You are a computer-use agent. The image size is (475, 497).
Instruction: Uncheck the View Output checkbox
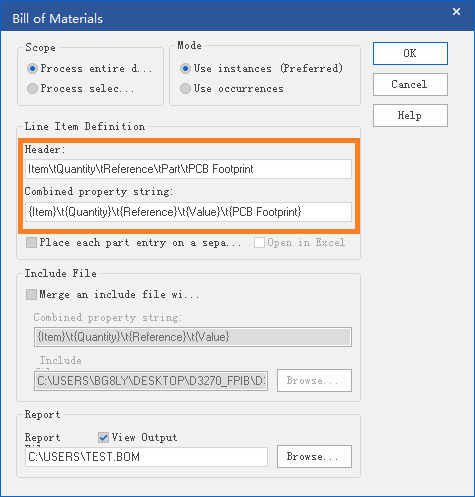[x=103, y=437]
